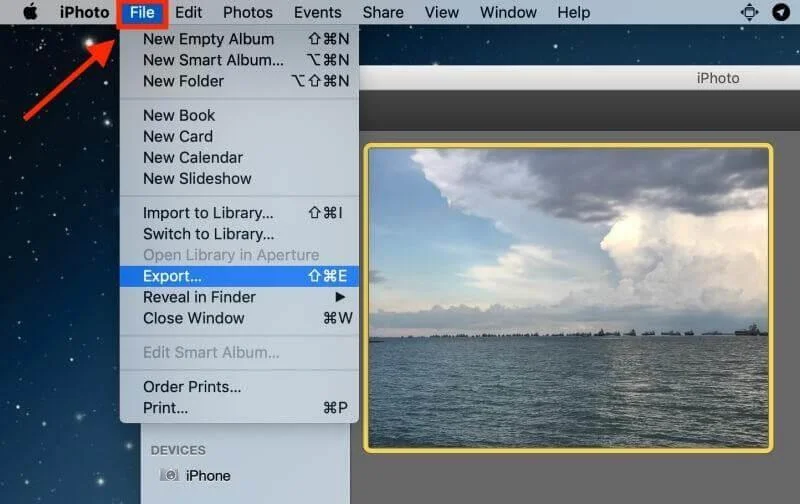Image resolution: width=800 pixels, height=504 pixels.
Task: Click the location arrow icon in menu bar
Action: pyautogui.click(x=780, y=13)
